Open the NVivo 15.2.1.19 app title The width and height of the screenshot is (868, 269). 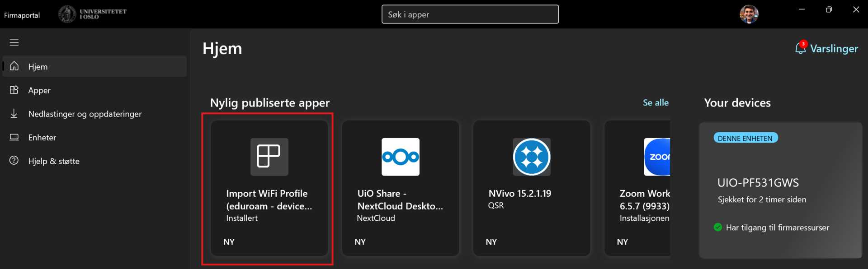coord(520,193)
